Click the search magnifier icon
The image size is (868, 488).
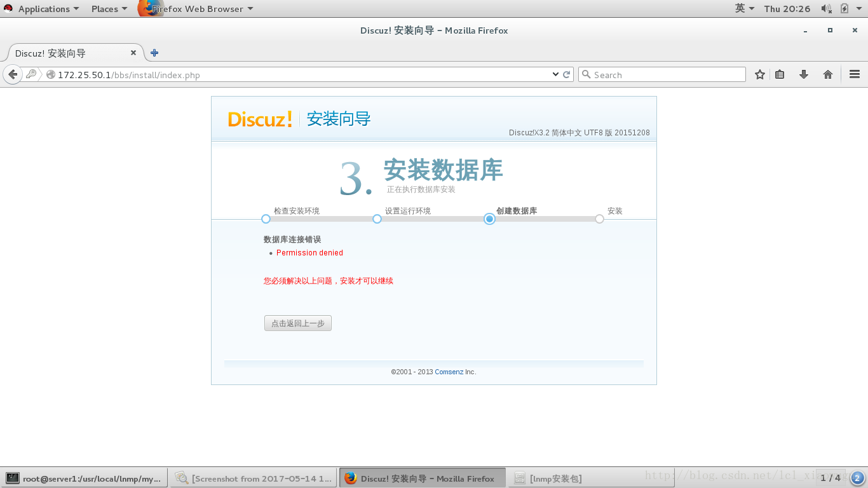[x=587, y=74]
